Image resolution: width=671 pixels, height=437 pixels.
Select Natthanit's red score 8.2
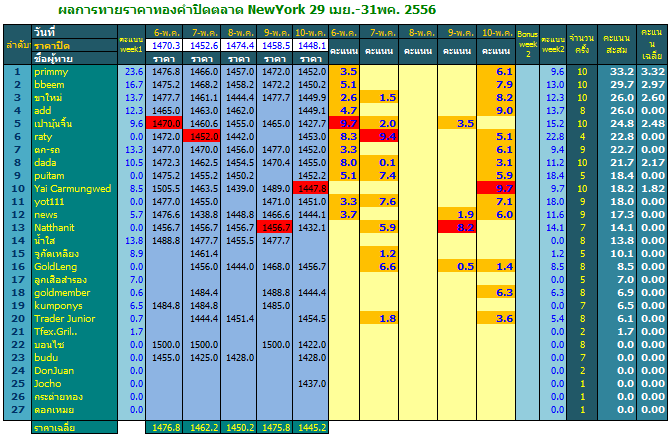point(457,228)
